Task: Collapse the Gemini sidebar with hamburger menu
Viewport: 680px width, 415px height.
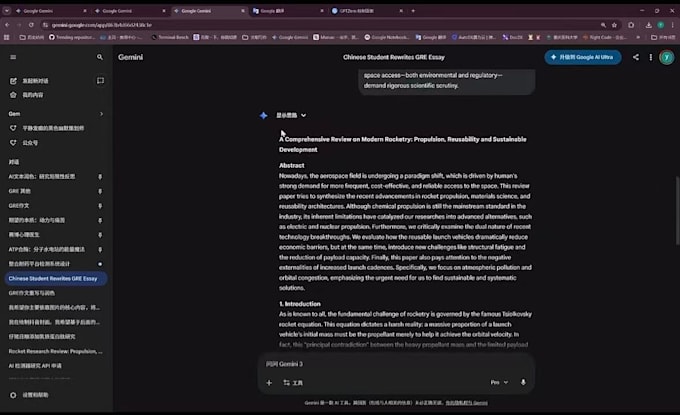Action: point(13,57)
